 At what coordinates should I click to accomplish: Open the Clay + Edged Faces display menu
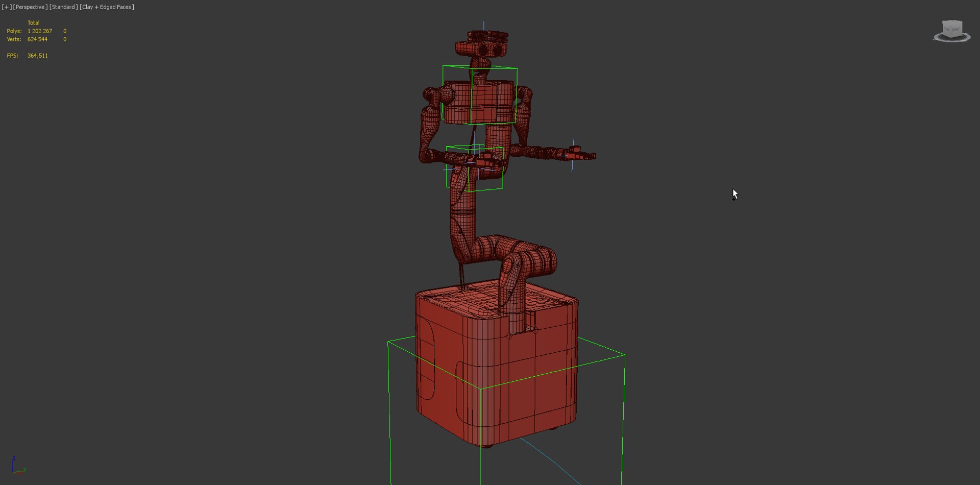107,7
